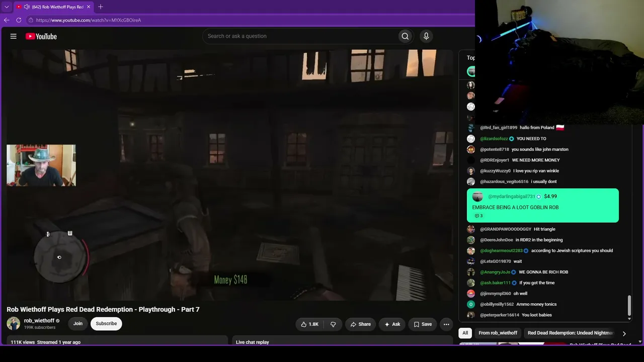Mute the tab using the speaker icon

tap(27, 7)
